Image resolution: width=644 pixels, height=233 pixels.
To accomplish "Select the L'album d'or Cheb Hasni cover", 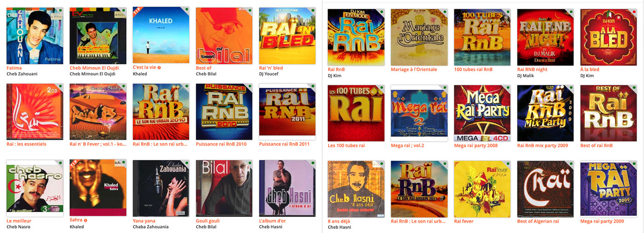I will pos(287,188).
